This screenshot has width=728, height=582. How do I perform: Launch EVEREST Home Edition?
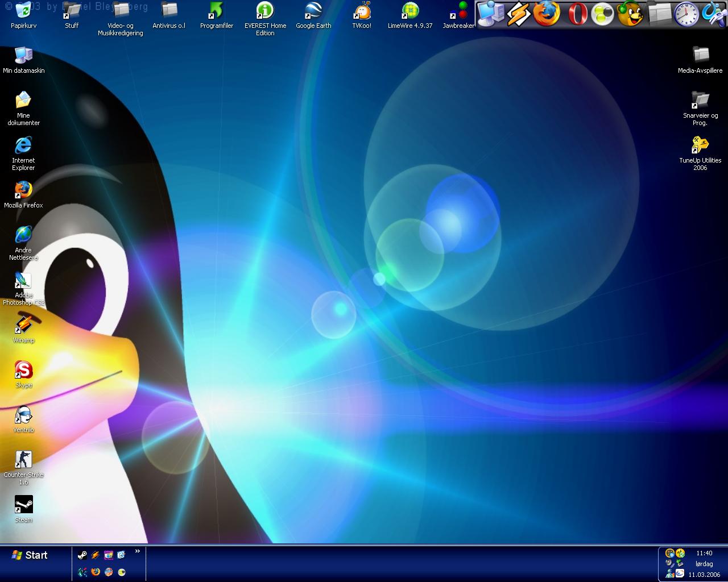pos(265,19)
